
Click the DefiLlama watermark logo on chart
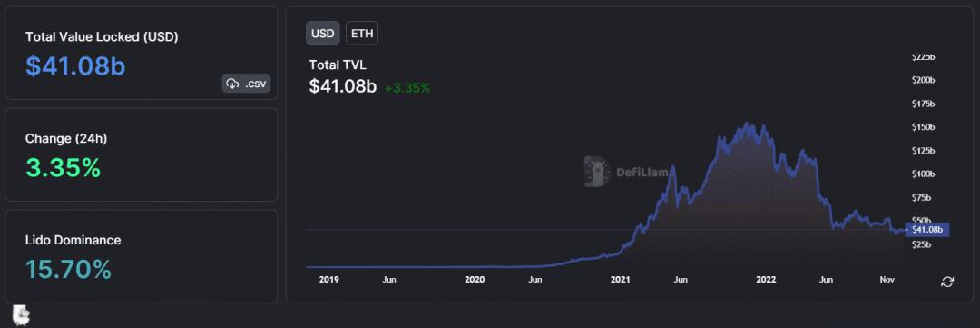(x=595, y=172)
